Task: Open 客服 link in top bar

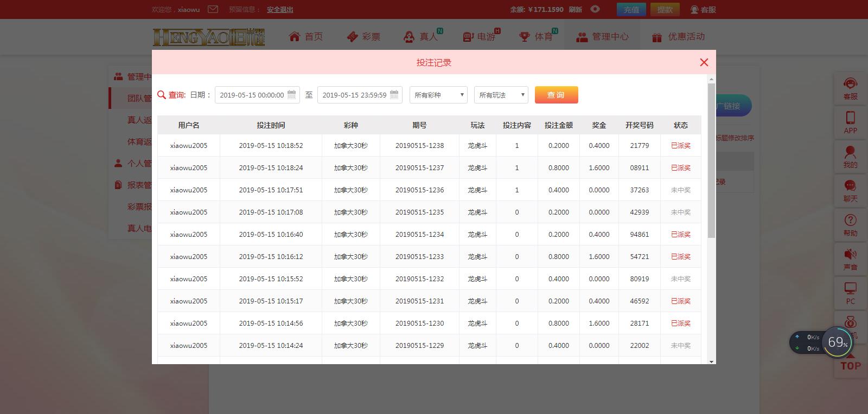Action: [x=703, y=9]
